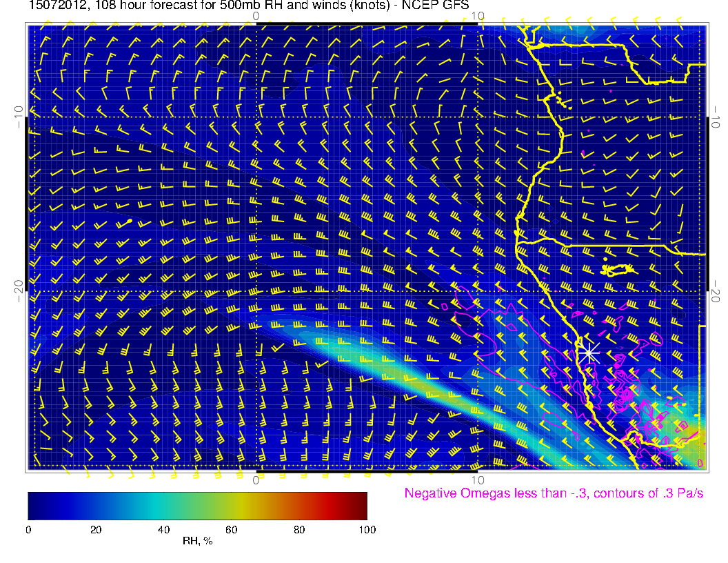Click the magenta Negative Omegas legend text
This screenshot has height=563, width=728.
pos(554,493)
